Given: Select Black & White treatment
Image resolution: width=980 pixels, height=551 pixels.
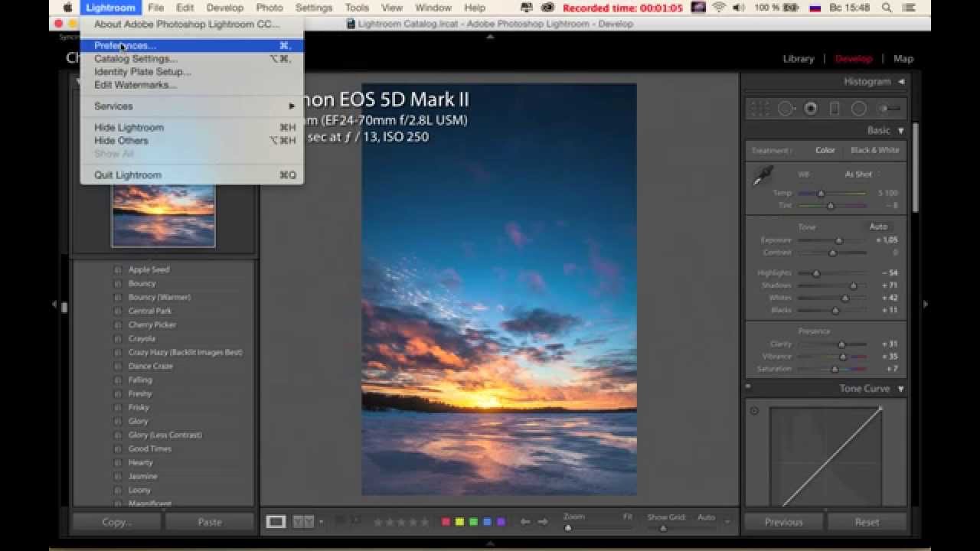Looking at the screenshot, I should (x=875, y=150).
